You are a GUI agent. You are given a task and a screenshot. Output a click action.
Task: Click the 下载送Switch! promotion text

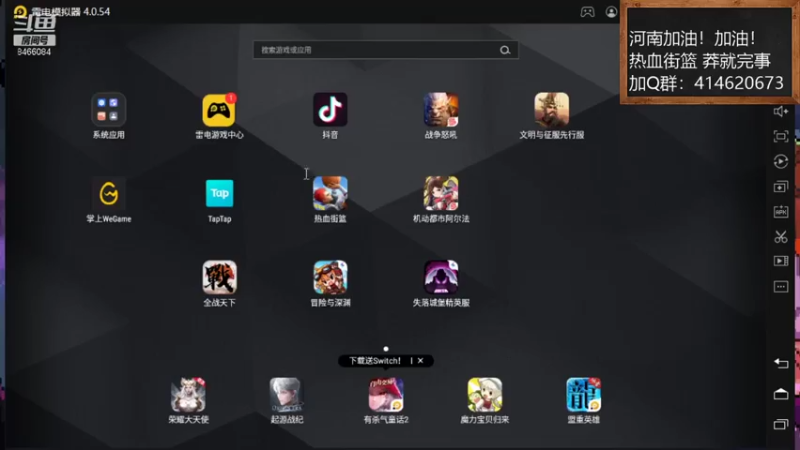375,361
